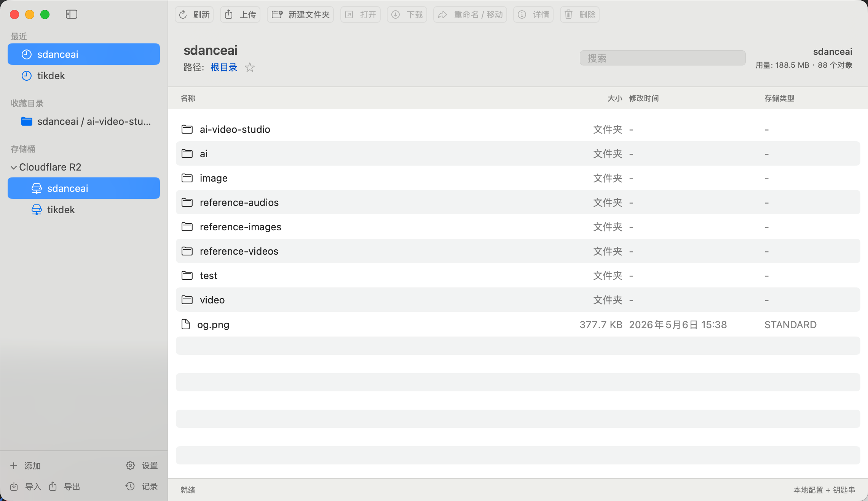Screen dimensions: 868x501
Task: Click the Import (导入) button
Action: (25, 487)
